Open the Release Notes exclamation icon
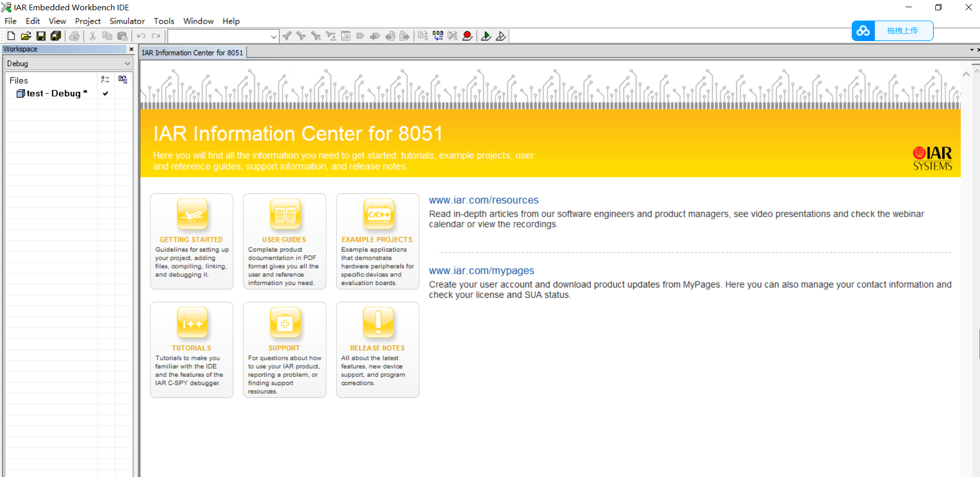The width and height of the screenshot is (980, 477). tap(378, 322)
